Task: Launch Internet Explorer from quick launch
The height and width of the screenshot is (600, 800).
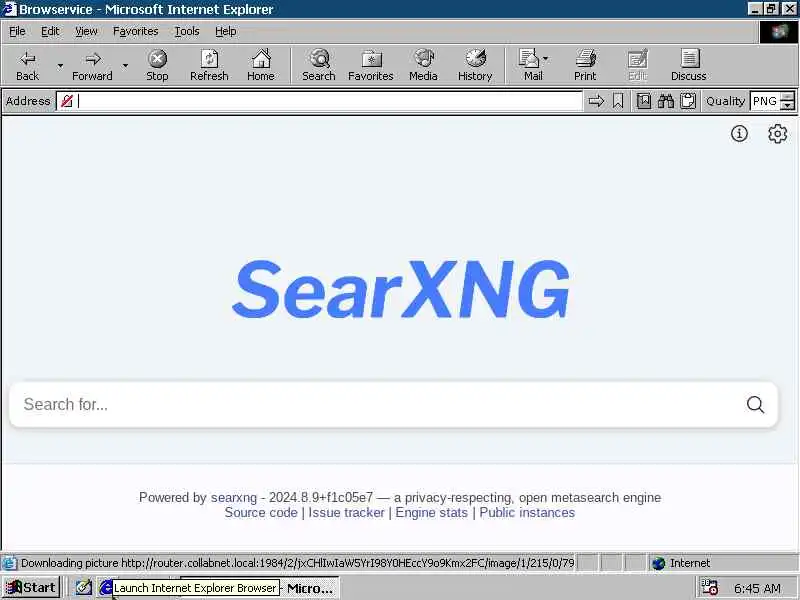Action: click(x=106, y=588)
